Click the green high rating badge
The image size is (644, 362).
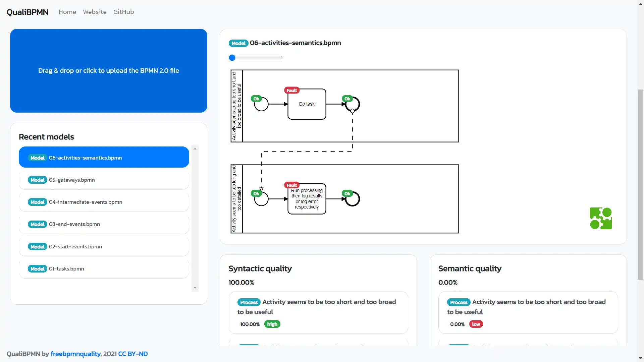click(x=272, y=324)
